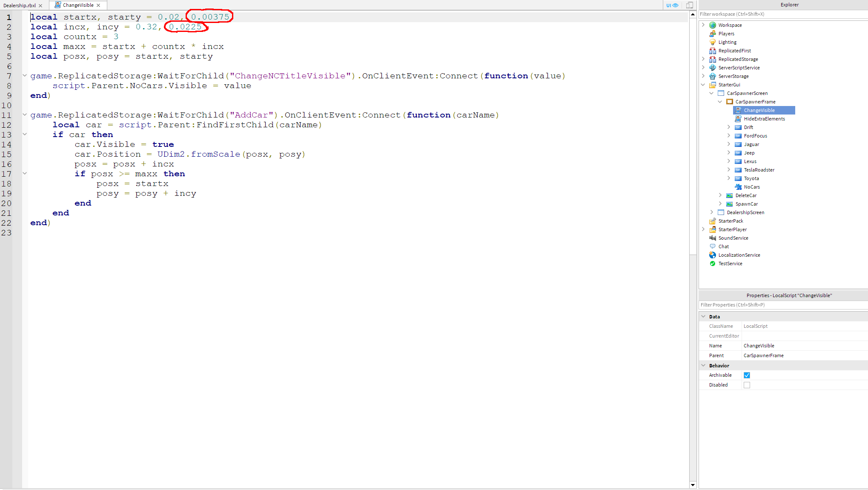Viewport: 868px width, 490px height.
Task: Fold the AddCar function at line 11
Action: point(25,115)
